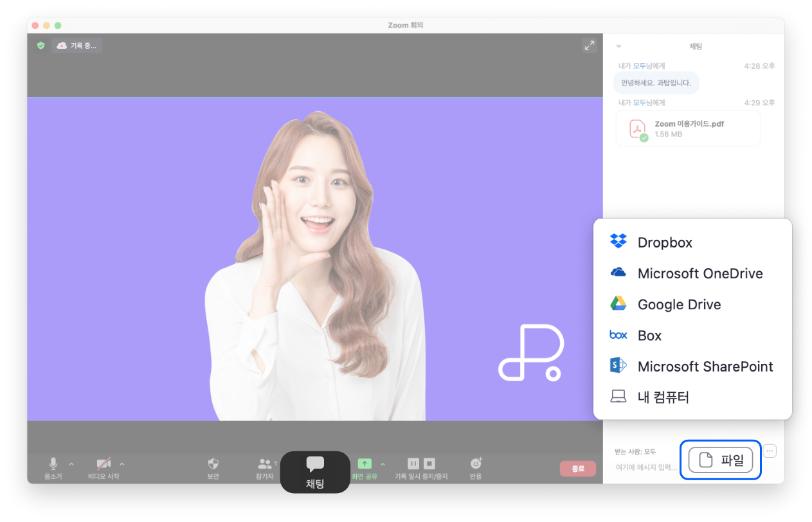Expand audio options arrow beside the microphone
The image size is (812, 522).
71,464
